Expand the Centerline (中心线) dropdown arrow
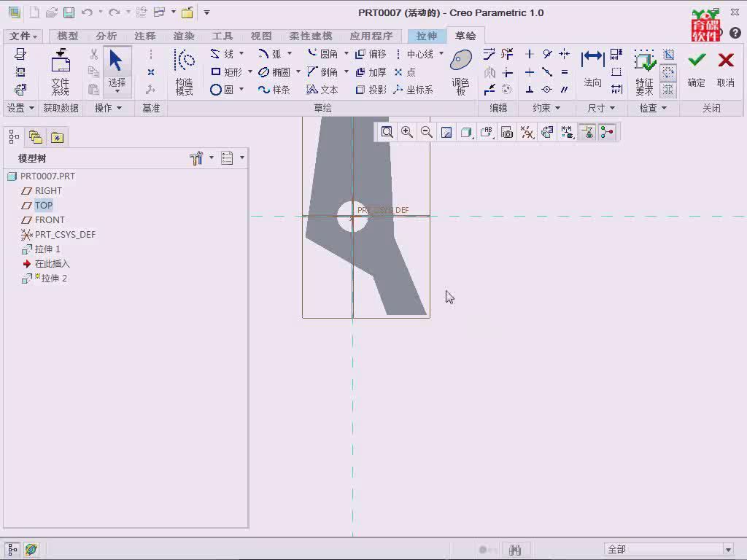 click(441, 53)
